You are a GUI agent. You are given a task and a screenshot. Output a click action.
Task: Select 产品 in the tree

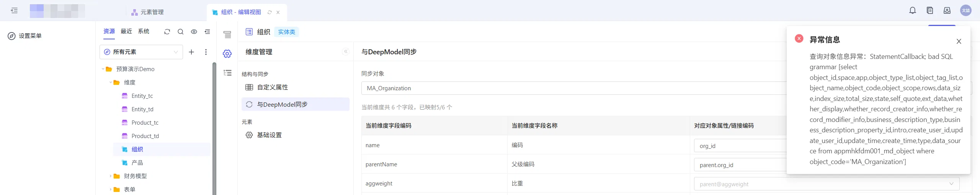click(x=137, y=163)
